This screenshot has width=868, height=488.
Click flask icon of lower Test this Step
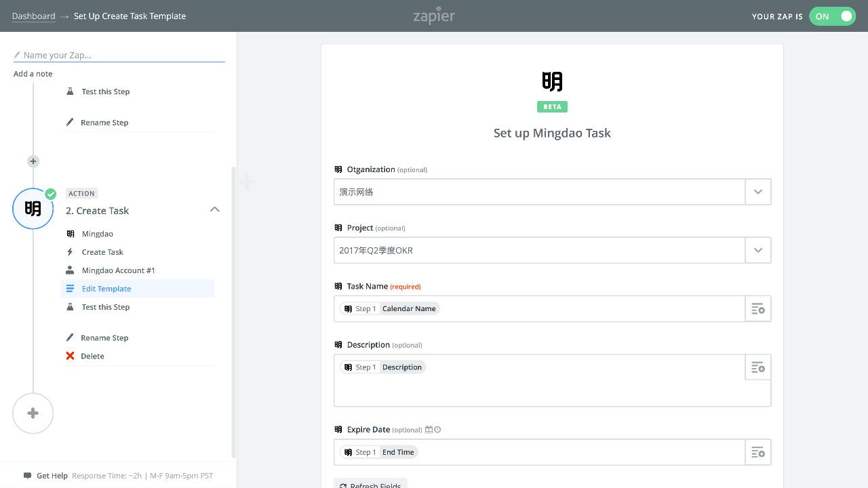coord(70,307)
